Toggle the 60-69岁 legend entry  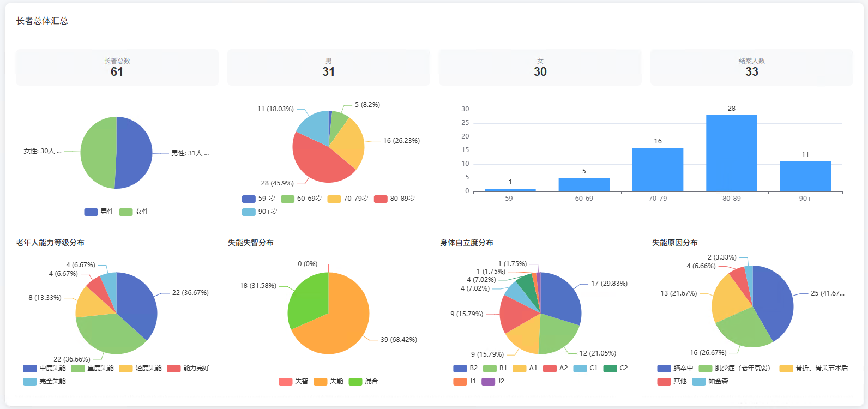pos(302,199)
